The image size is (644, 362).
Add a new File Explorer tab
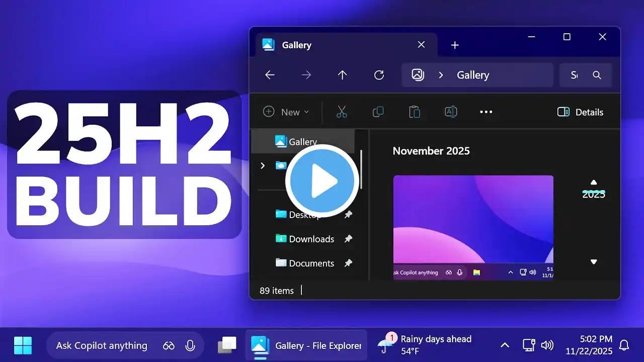pos(455,45)
